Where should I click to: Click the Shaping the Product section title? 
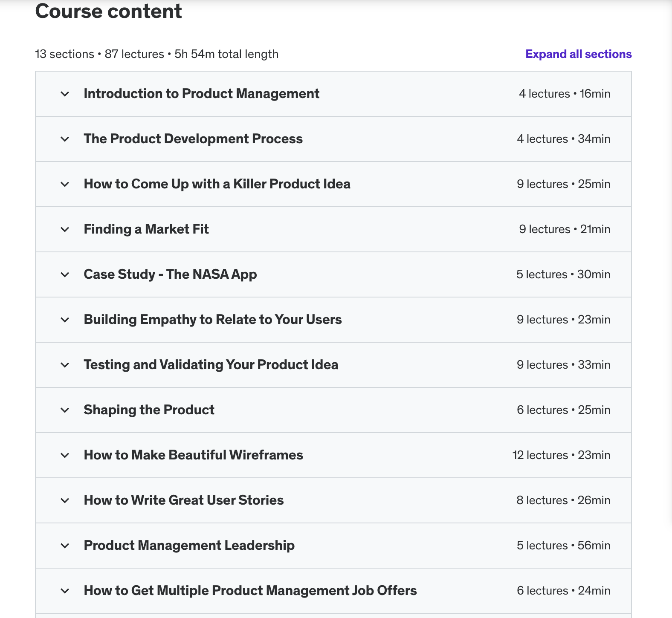tap(149, 410)
